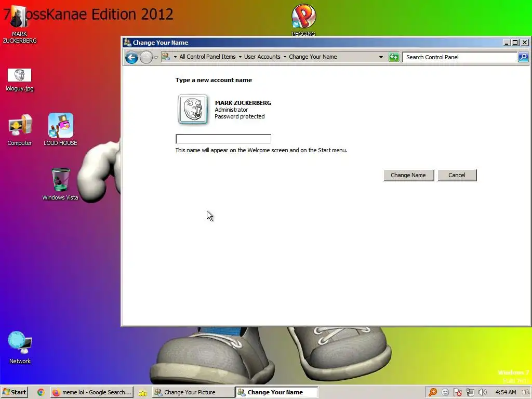This screenshot has width=532, height=399.
Task: Click the new account name text field
Action: (223, 139)
